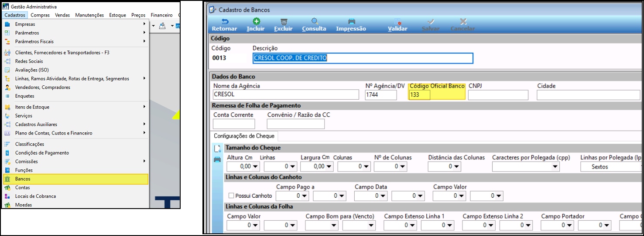
Task: Open the Estoque menu
Action: [x=118, y=15]
